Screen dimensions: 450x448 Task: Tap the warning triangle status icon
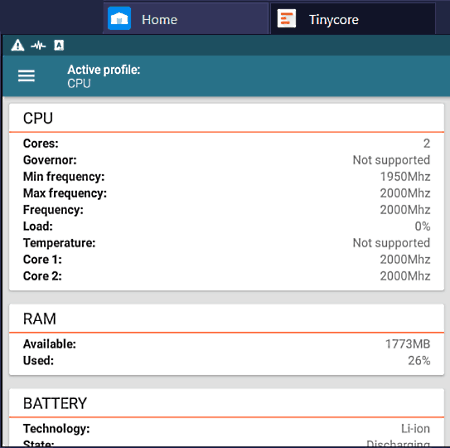pos(18,45)
